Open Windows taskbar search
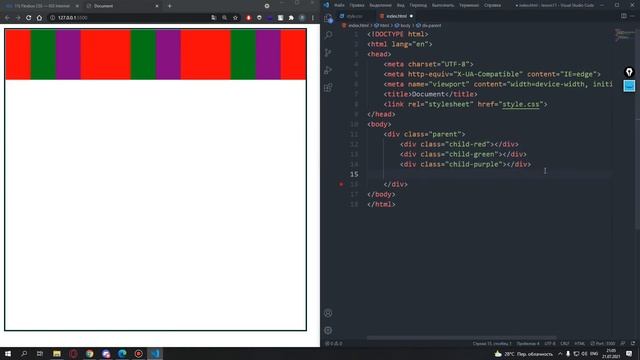This screenshot has height=360, width=640. coord(24,354)
